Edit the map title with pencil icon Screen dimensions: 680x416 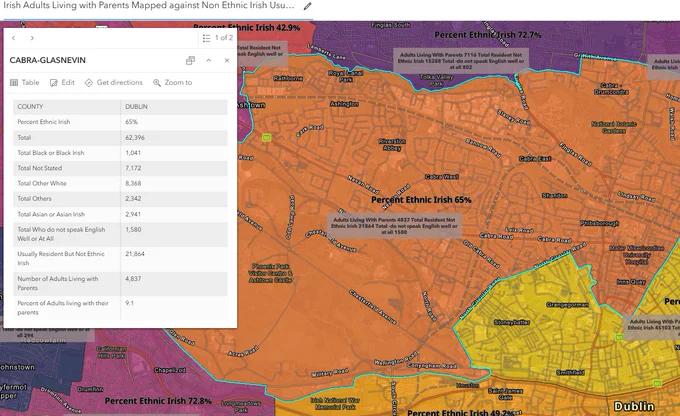click(307, 6)
